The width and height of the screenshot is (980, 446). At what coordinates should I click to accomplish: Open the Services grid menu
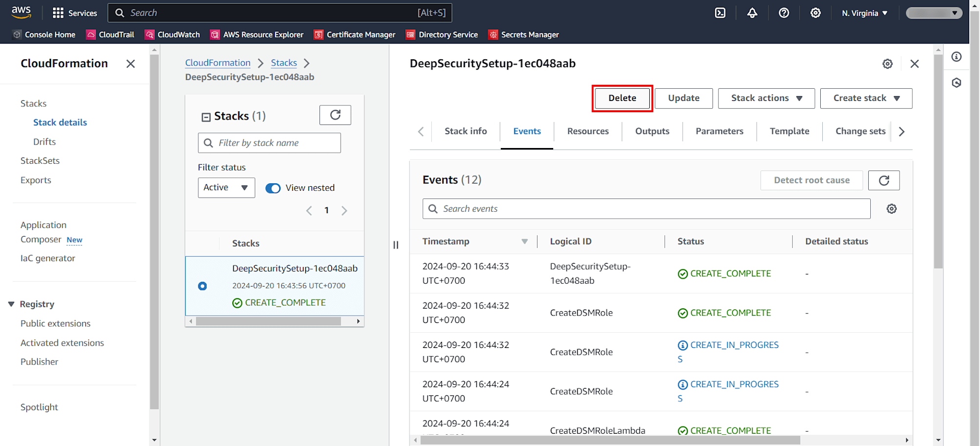74,13
